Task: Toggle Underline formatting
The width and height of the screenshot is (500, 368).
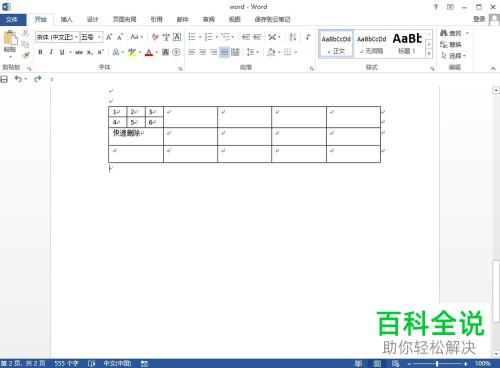Action: tap(62, 52)
